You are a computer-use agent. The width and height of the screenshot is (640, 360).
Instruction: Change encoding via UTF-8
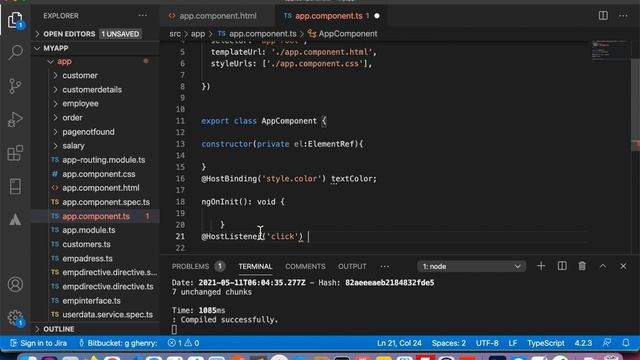tap(487, 343)
